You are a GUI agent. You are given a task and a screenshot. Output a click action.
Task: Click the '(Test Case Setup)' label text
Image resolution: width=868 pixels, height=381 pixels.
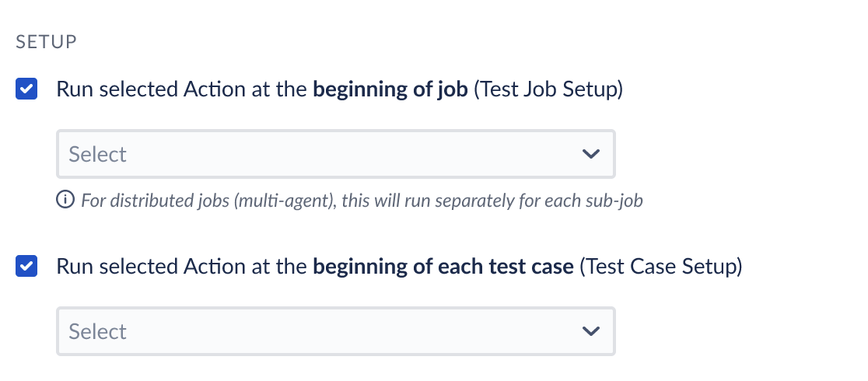(660, 267)
